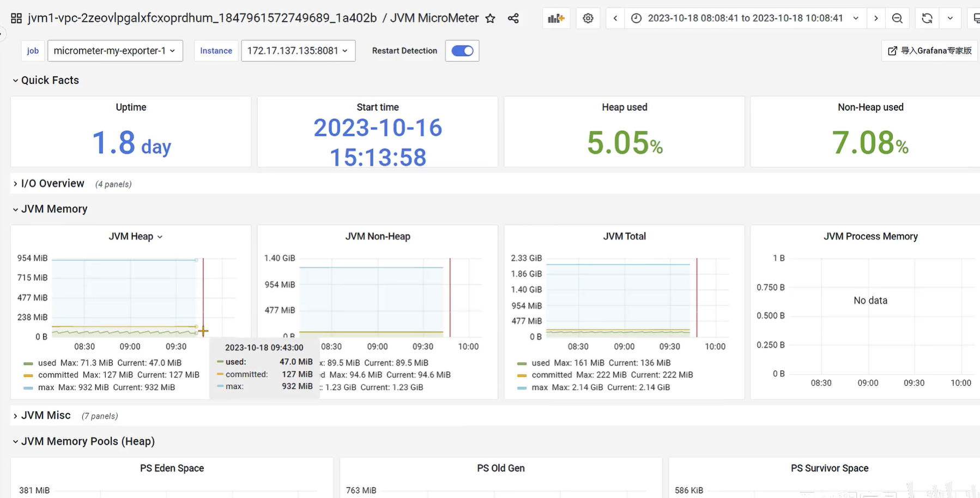
Task: Click the dashboard folder name in breadcrumb
Action: 202,18
